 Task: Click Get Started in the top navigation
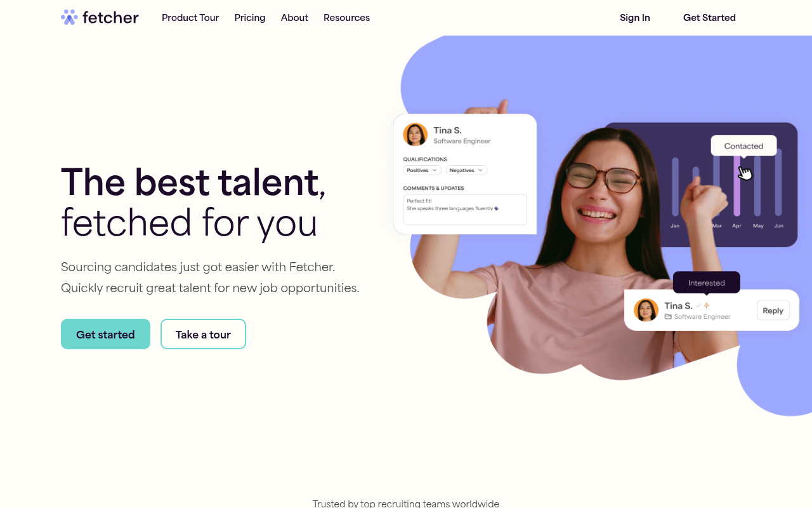click(709, 18)
